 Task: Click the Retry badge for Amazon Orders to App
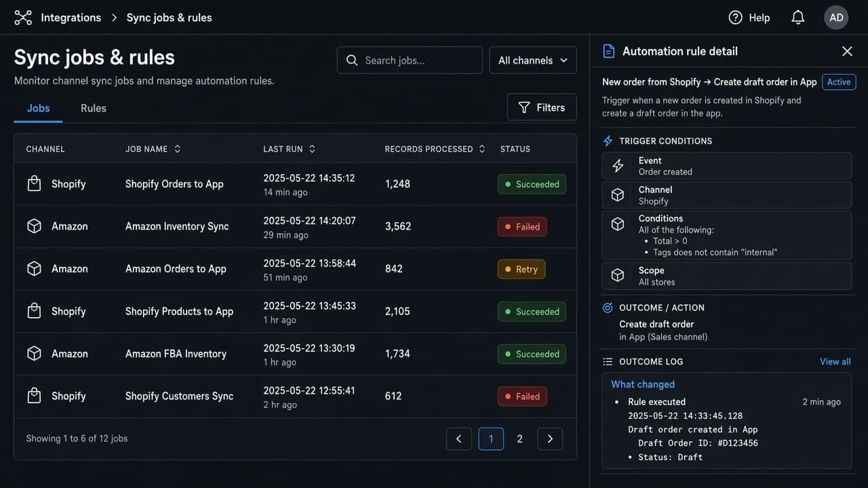(521, 269)
